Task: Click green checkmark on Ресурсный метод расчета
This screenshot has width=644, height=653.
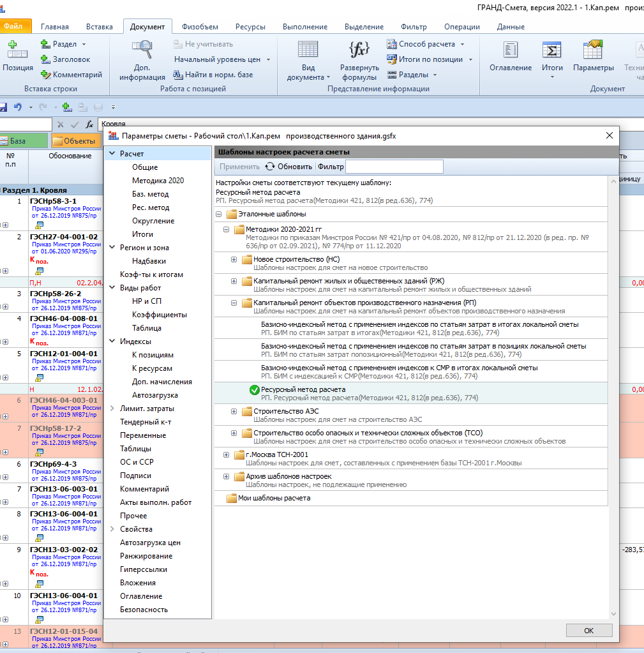Action: 255,390
